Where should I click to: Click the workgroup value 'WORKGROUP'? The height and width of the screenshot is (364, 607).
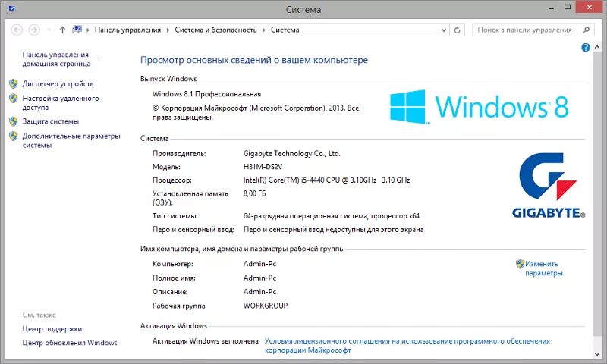(266, 306)
